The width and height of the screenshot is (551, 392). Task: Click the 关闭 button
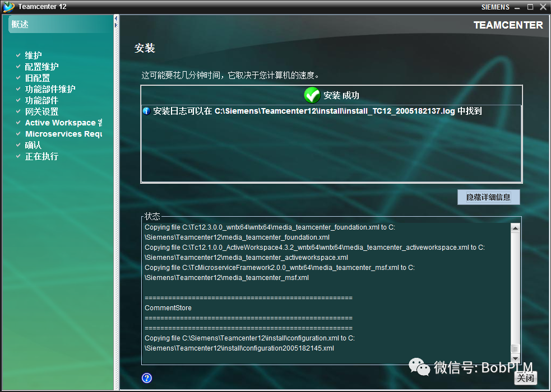tap(526, 378)
